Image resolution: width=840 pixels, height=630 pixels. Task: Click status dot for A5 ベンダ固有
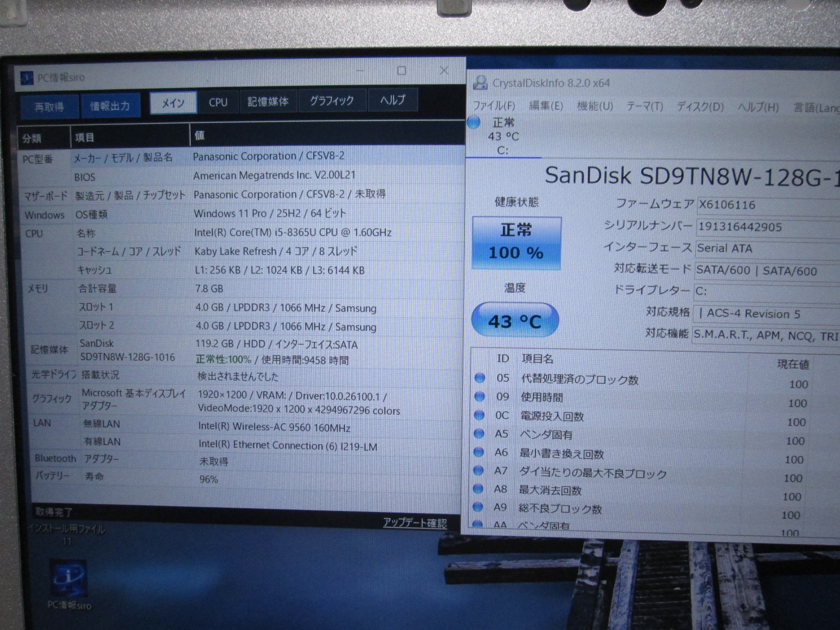point(479,434)
